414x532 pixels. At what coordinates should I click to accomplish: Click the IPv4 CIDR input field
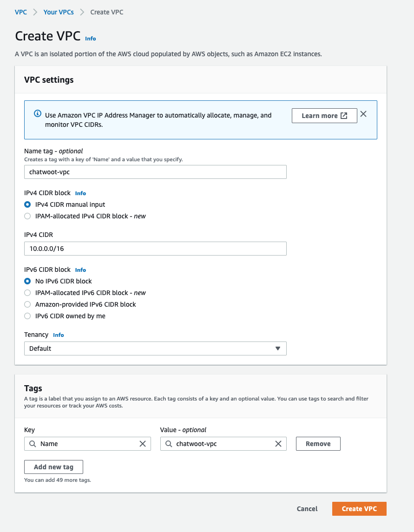click(155, 249)
